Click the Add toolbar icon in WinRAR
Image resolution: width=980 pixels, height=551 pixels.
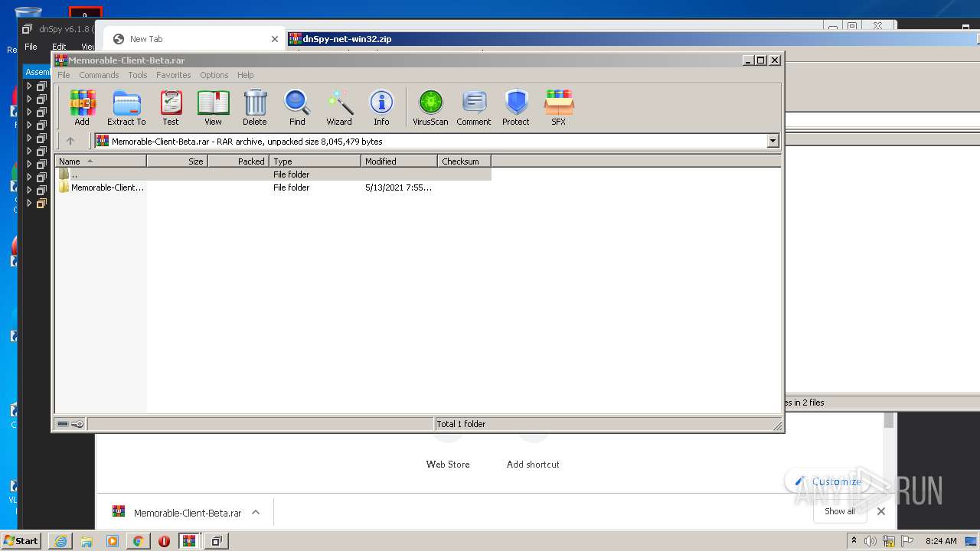point(82,108)
